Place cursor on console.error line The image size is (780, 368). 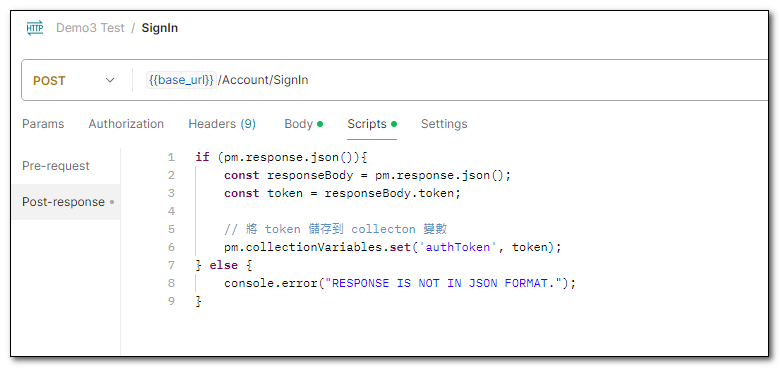tap(399, 283)
